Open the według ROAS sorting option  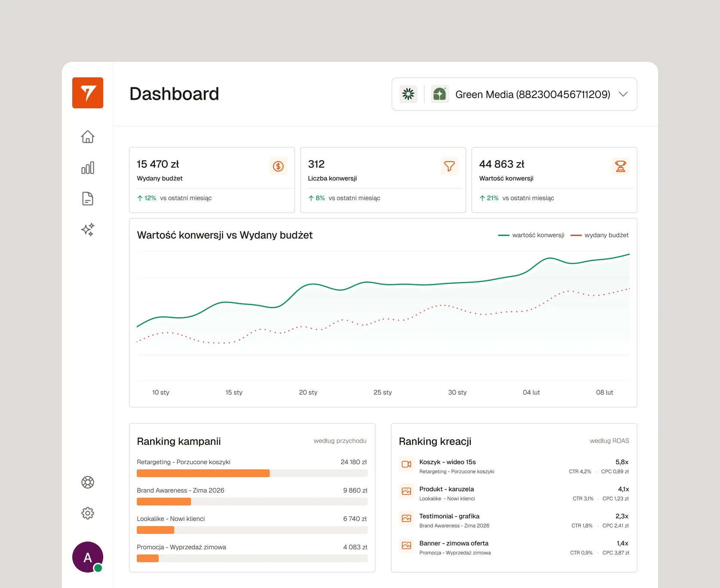(609, 441)
